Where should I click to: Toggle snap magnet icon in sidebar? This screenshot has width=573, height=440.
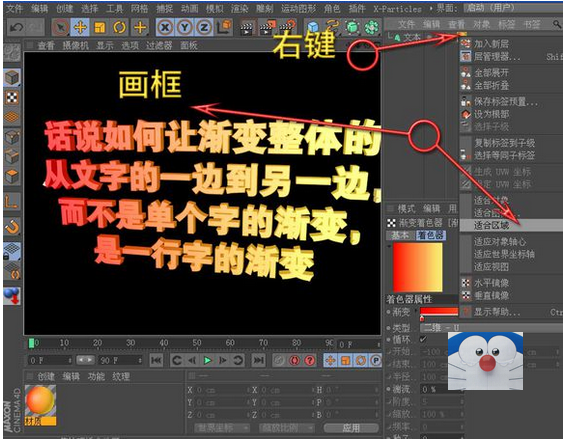[12, 227]
